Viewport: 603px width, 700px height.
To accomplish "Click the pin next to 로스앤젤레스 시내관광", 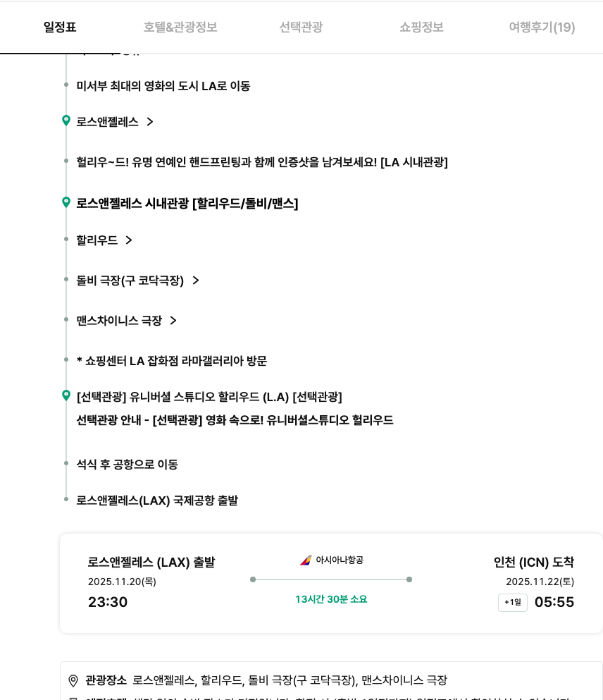I will pyautogui.click(x=66, y=202).
